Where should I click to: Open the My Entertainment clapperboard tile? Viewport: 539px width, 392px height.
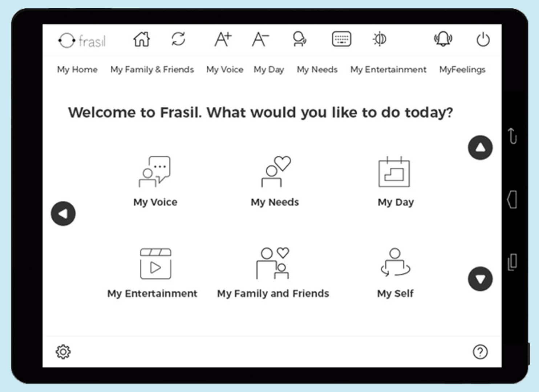tap(153, 273)
